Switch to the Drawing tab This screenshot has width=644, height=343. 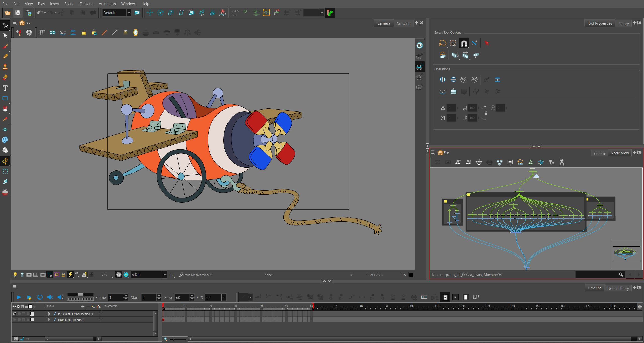[403, 24]
